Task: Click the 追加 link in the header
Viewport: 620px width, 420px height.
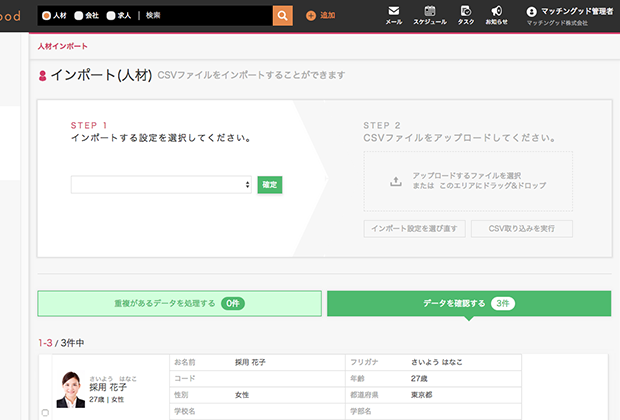Action: (x=327, y=15)
